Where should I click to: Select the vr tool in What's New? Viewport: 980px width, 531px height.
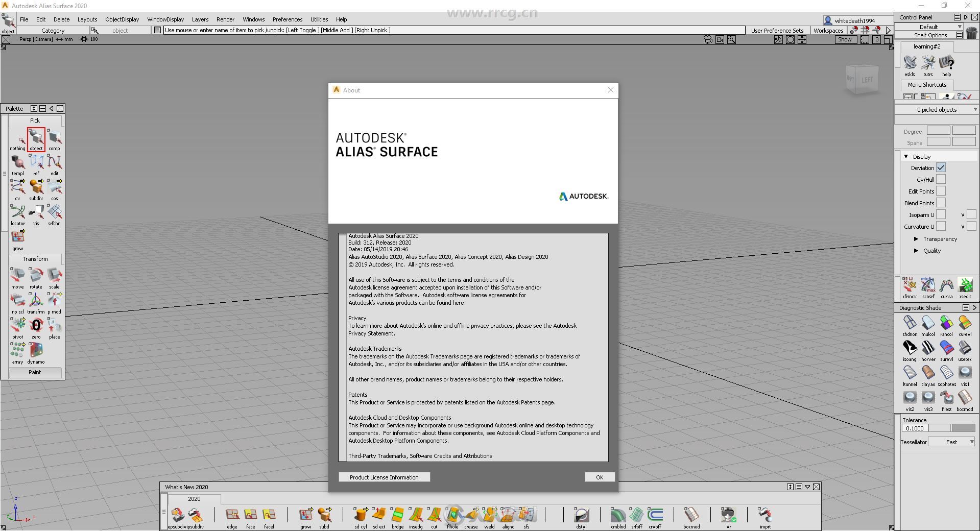[x=728, y=518]
